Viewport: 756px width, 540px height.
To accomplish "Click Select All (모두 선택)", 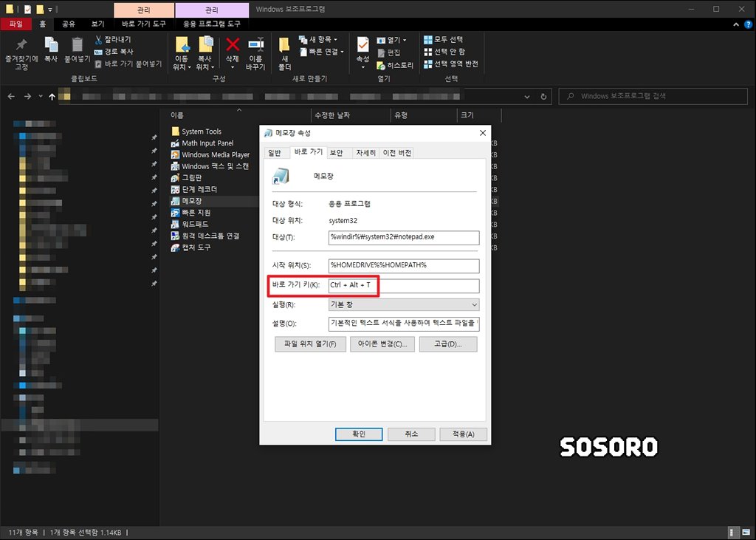I will click(x=443, y=40).
